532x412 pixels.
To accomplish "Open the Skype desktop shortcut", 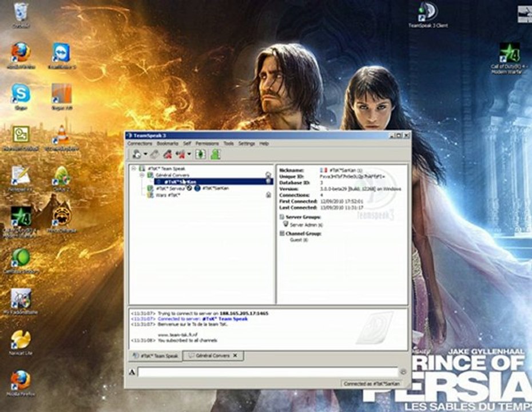I will point(21,97).
